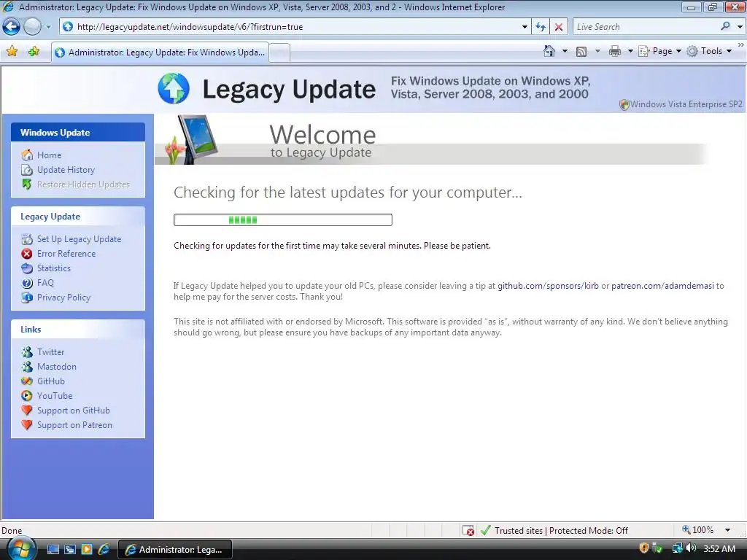Viewport: 747px width, 560px height.
Task: Click the address bar URL field
Action: (295, 27)
